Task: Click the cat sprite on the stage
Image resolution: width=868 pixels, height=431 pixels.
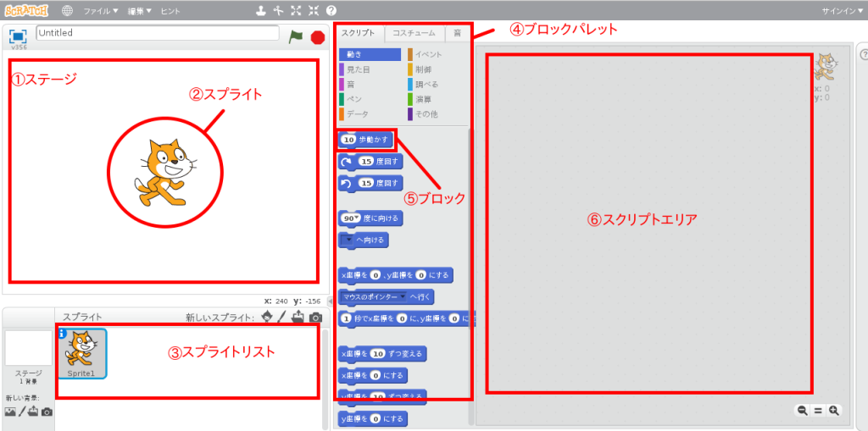Action: click(164, 173)
